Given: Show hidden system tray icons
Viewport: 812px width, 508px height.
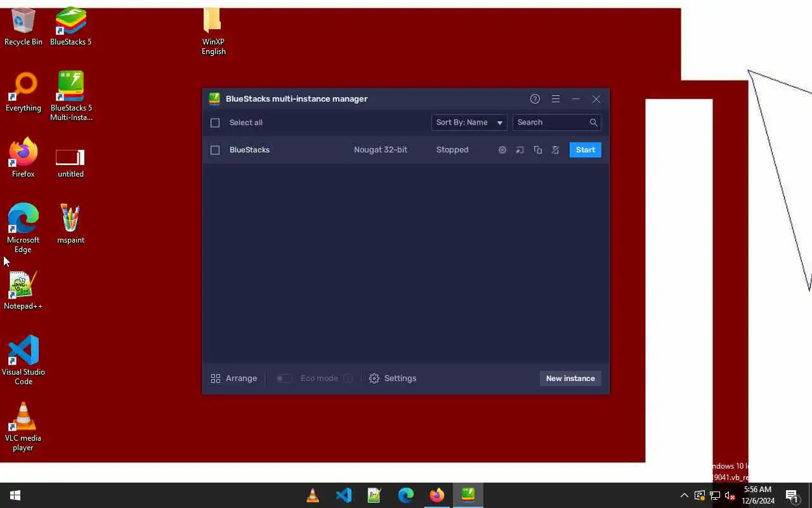Looking at the screenshot, I should (x=684, y=495).
